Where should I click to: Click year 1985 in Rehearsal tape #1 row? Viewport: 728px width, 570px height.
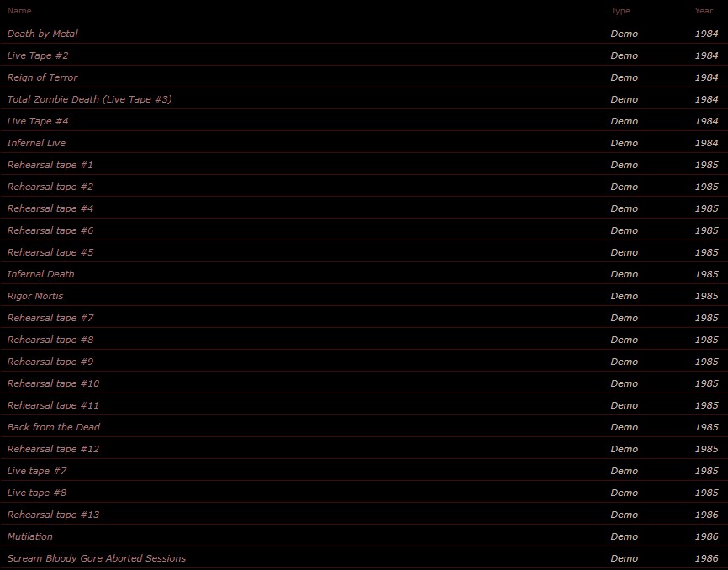tap(706, 165)
